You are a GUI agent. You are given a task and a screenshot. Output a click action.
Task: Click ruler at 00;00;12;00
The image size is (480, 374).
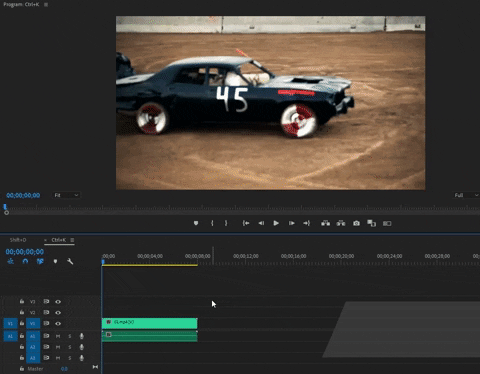[x=246, y=256]
